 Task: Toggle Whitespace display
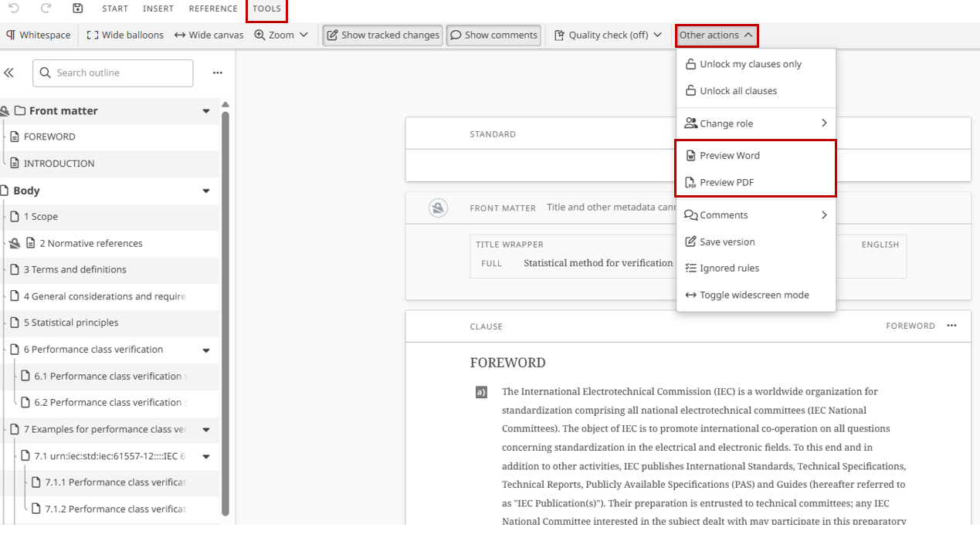coord(39,35)
